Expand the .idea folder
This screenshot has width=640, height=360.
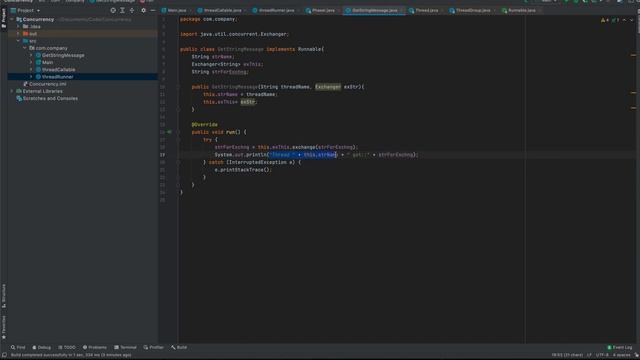[18, 27]
